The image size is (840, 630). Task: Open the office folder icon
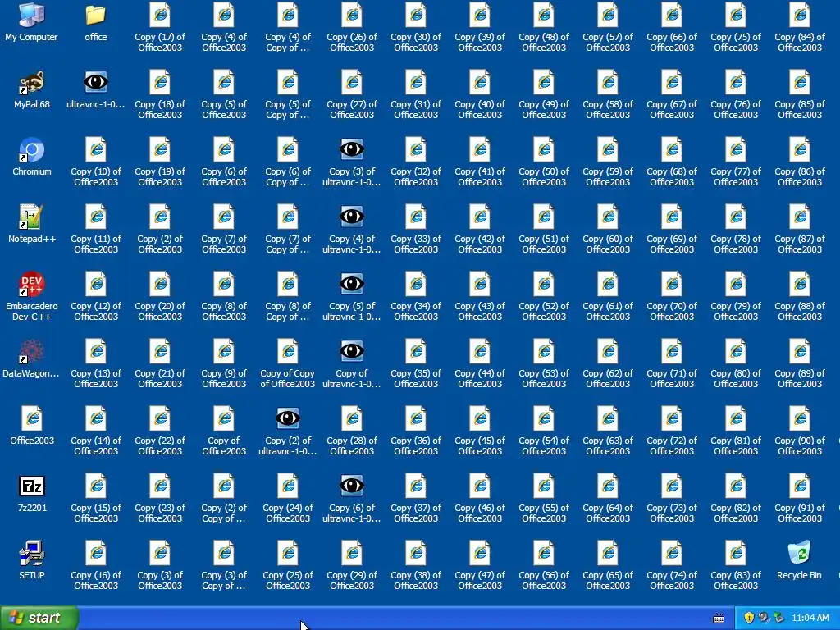pos(96,15)
